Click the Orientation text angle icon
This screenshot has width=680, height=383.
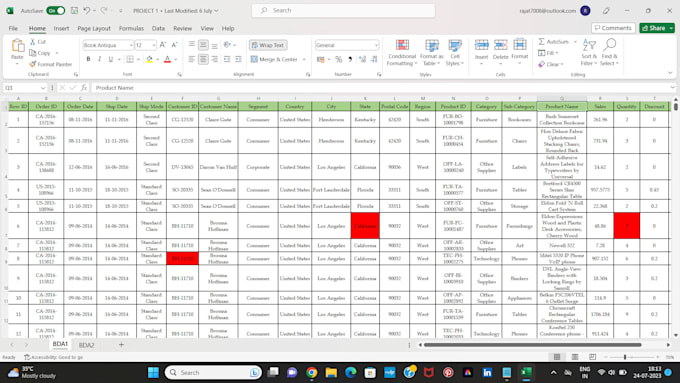(x=227, y=45)
